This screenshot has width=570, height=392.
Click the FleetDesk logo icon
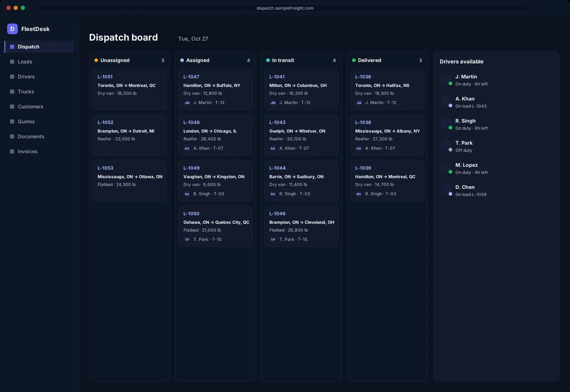(x=12, y=29)
